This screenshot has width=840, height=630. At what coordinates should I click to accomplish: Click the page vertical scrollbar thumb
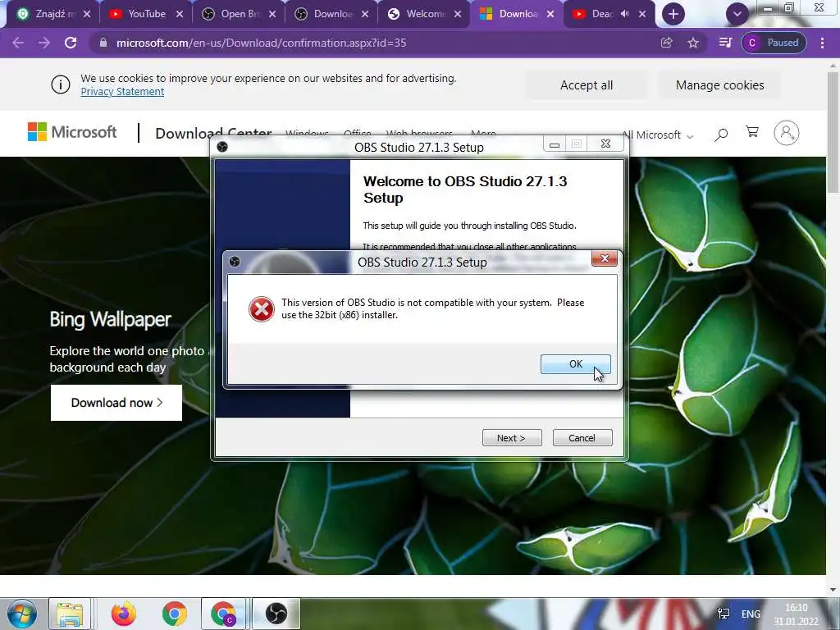point(833,132)
